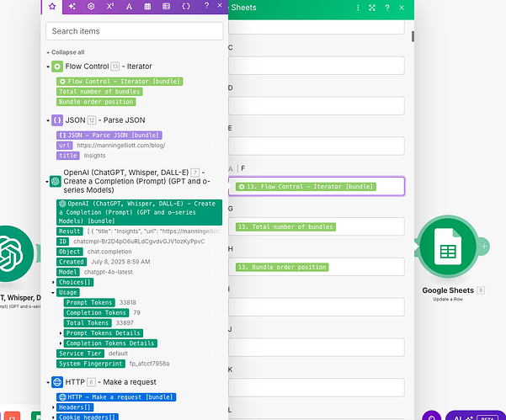Insert OpenAI Create a Completion bundle pill
The image size is (506, 420).
[x=139, y=212]
